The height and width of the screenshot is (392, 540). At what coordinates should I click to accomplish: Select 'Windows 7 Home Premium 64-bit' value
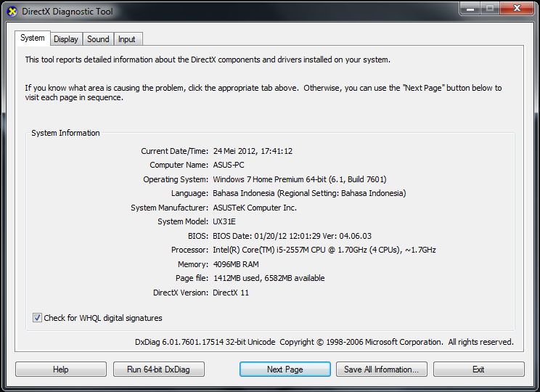300,179
